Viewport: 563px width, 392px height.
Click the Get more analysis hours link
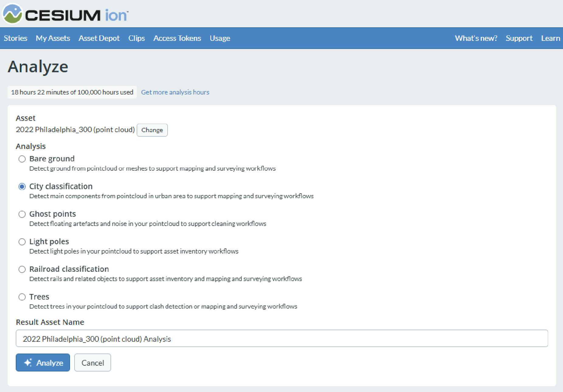(175, 92)
